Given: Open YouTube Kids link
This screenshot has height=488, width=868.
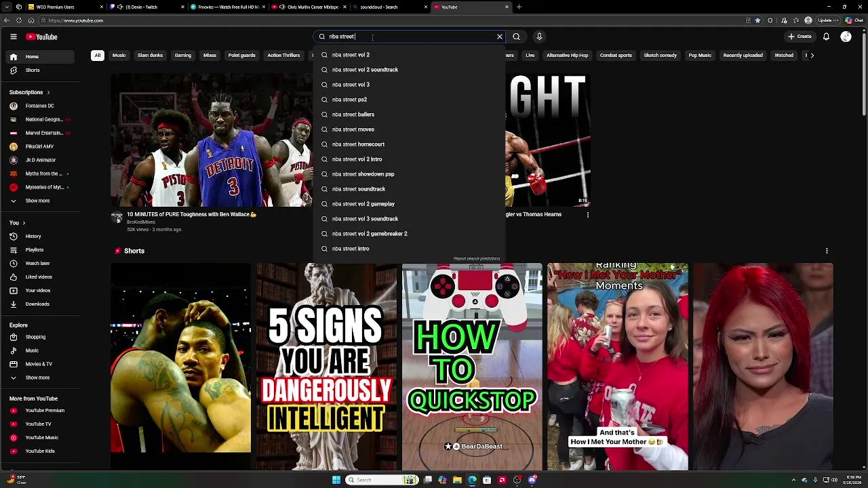Looking at the screenshot, I should 40,451.
